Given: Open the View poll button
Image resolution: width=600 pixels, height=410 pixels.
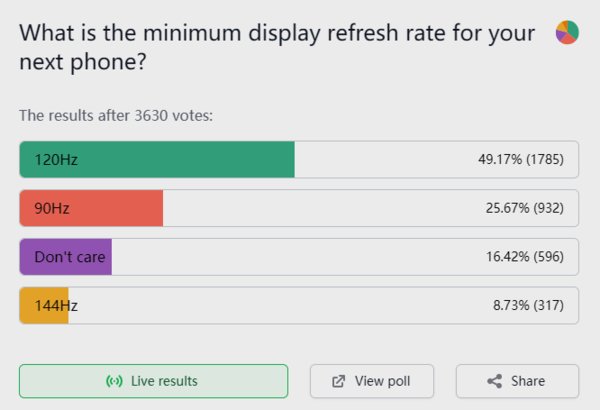Looking at the screenshot, I should [x=372, y=381].
